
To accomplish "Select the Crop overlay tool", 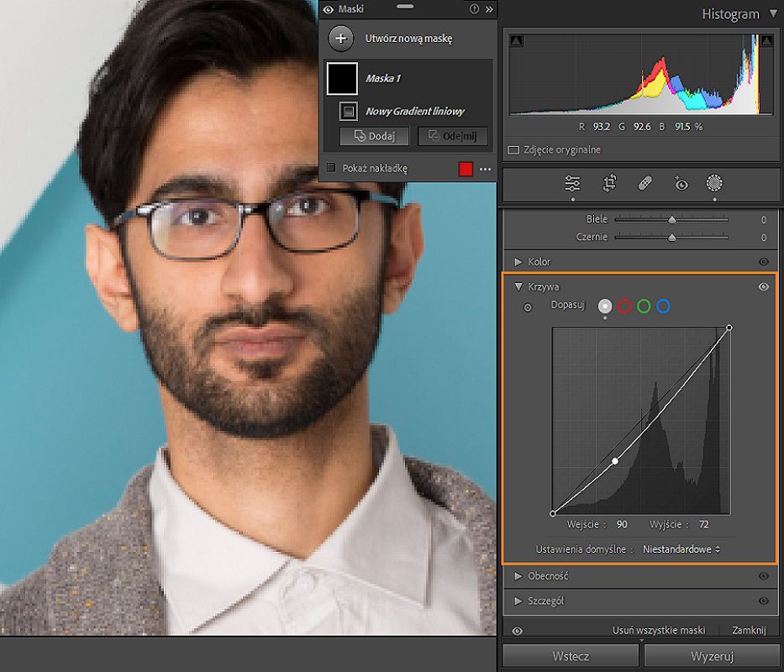I will [x=609, y=183].
